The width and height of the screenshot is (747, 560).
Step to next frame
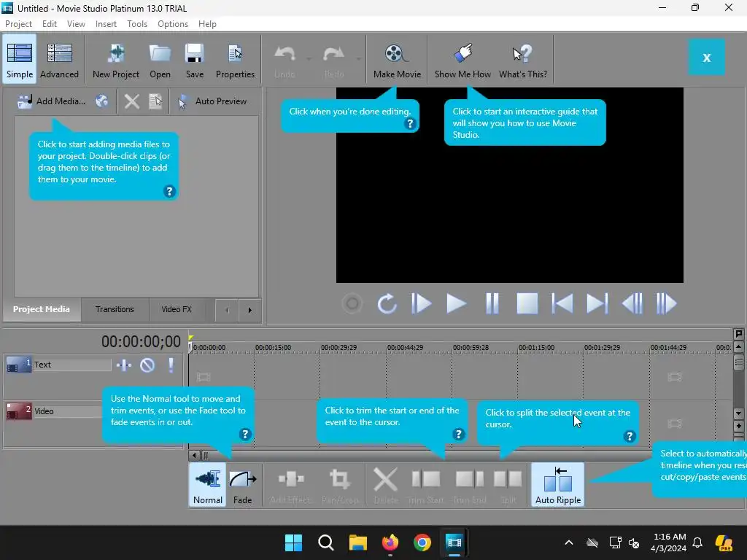pos(667,303)
